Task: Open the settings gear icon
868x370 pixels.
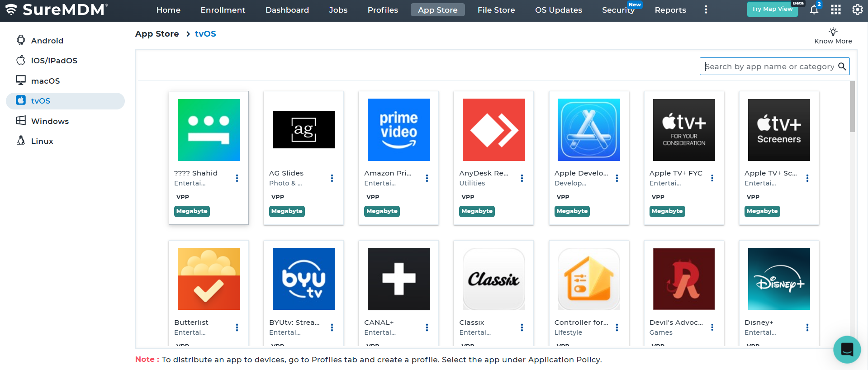Action: [x=857, y=10]
